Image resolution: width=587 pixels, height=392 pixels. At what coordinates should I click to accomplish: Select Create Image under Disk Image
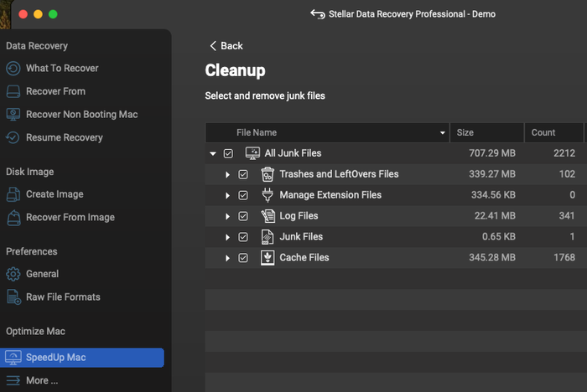tap(55, 194)
